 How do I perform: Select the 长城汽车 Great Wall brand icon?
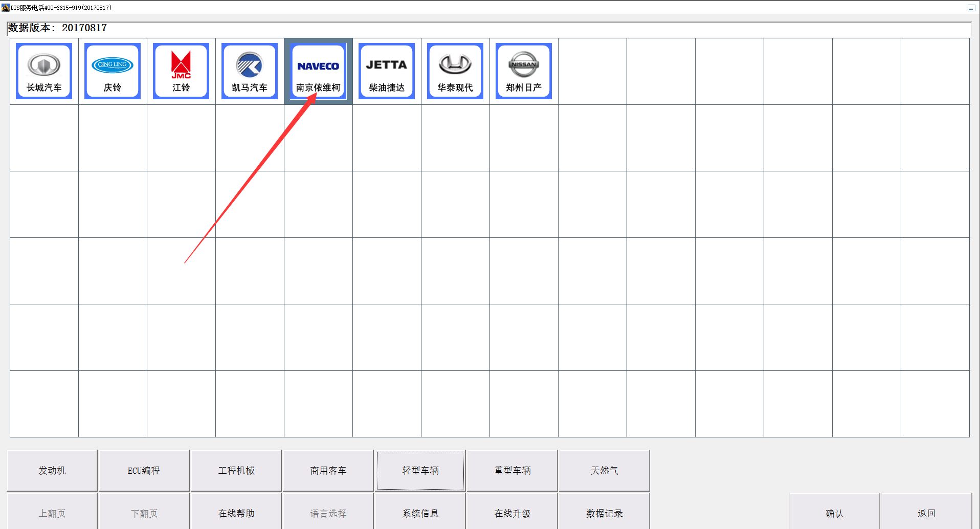[x=44, y=71]
